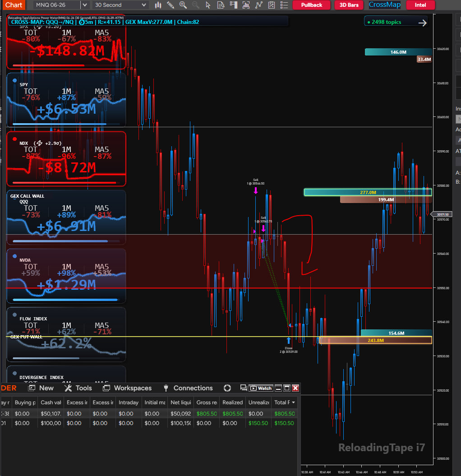Viewport: 461px width, 476px height.
Task: Open the Indicators icon
Action: click(x=259, y=5)
